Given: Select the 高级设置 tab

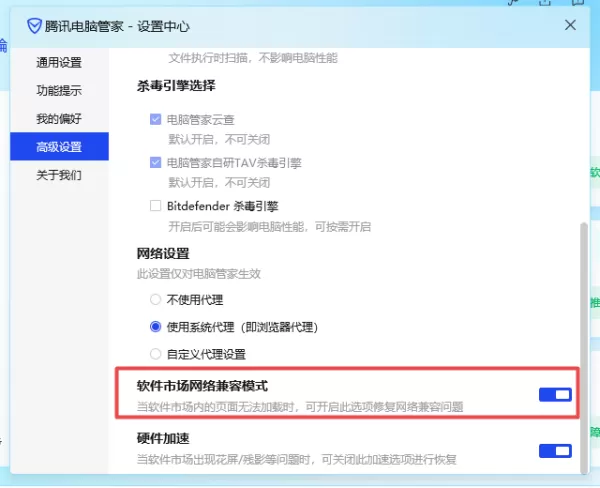Looking at the screenshot, I should [x=59, y=147].
